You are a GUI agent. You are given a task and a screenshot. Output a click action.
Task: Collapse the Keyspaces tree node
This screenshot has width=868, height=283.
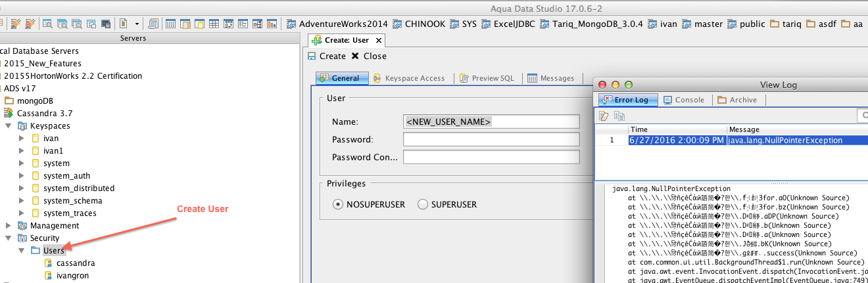9,125
